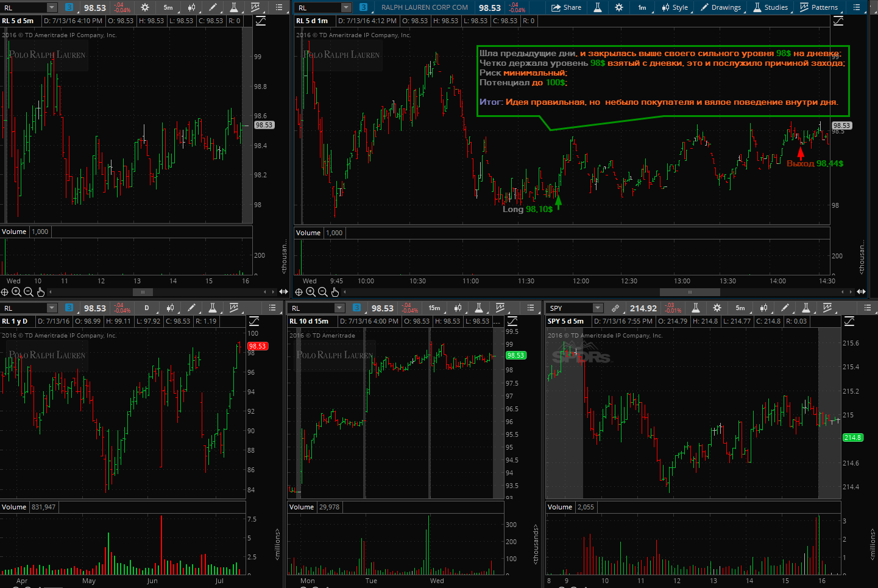The image size is (878, 588).
Task: Open list menu icon in main chart toolbar
Action: click(x=857, y=7)
